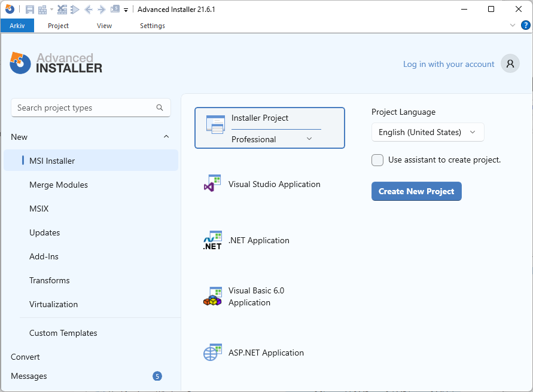The width and height of the screenshot is (533, 392).
Task: Select Merge Modules category
Action: (59, 185)
